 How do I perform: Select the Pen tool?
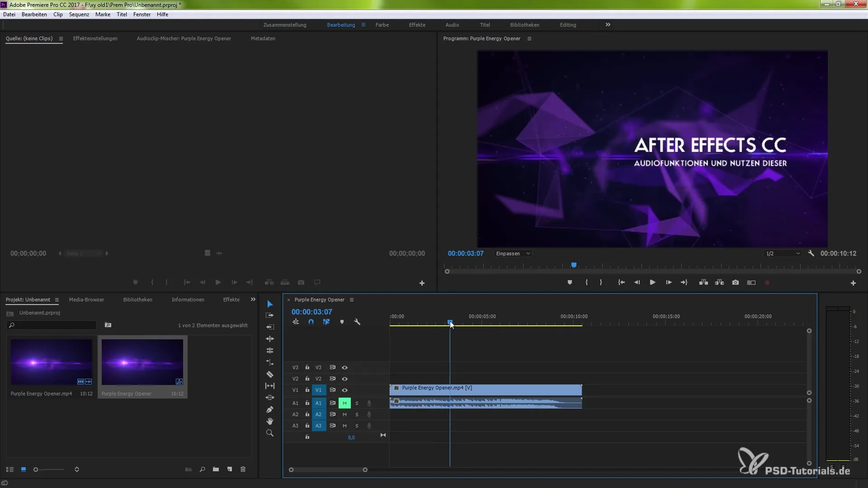pyautogui.click(x=270, y=409)
